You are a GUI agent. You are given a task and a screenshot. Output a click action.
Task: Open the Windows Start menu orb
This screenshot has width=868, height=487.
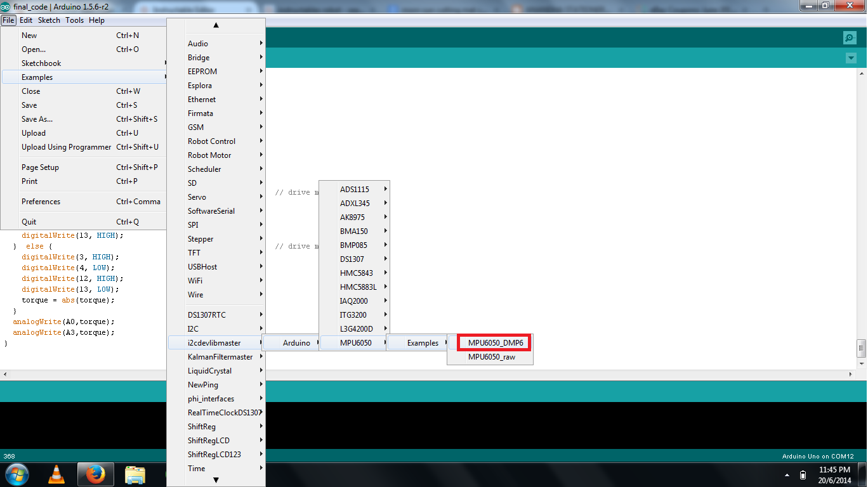tap(16, 474)
